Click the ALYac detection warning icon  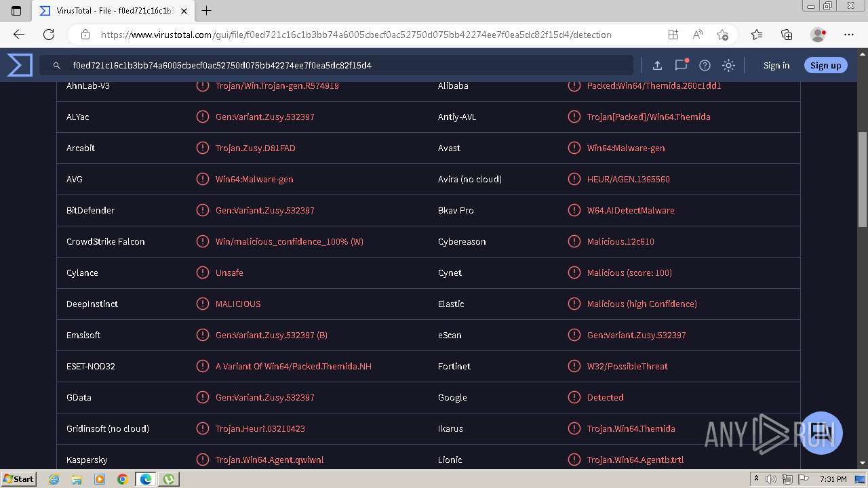(x=202, y=117)
